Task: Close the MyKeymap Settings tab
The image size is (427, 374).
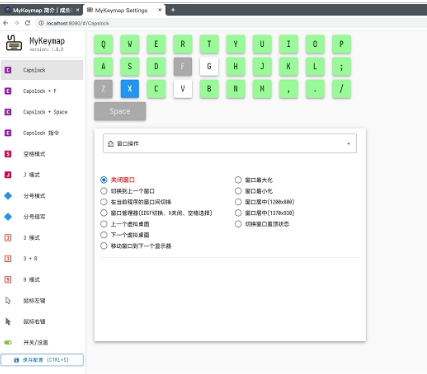Action: 160,10
